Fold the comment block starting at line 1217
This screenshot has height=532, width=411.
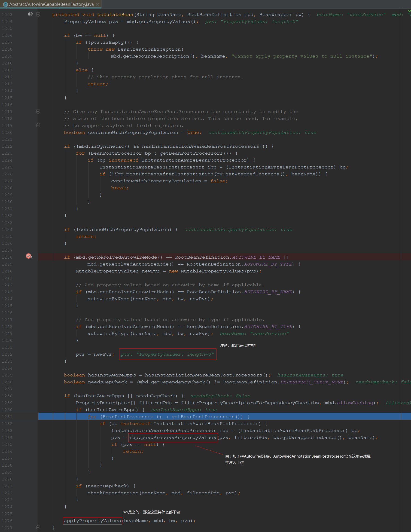[38, 112]
